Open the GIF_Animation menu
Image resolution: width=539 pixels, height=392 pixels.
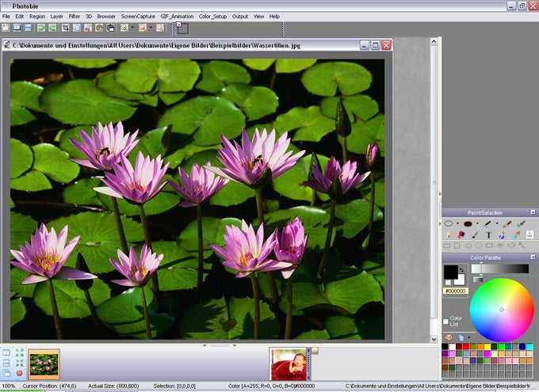(177, 16)
